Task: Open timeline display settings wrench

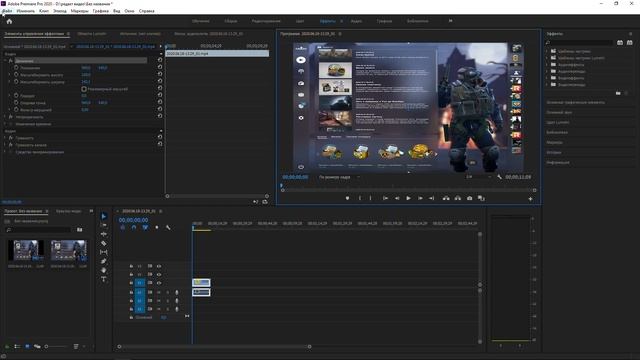Action: click(168, 227)
